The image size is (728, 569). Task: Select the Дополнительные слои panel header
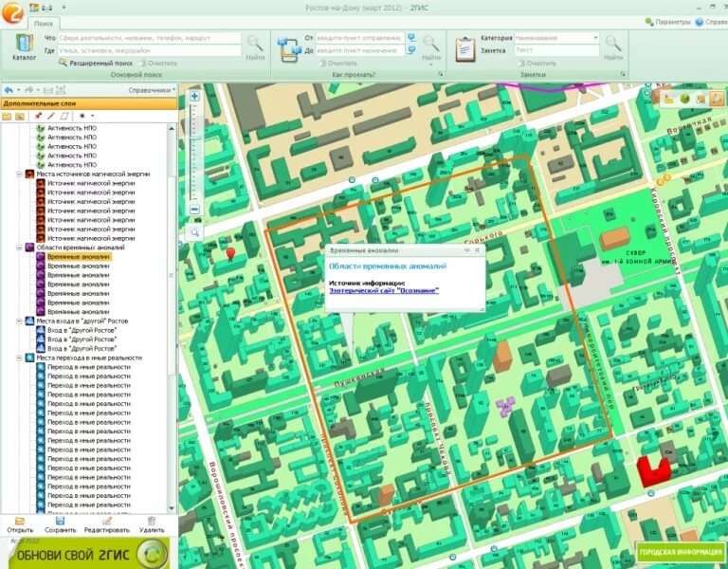[x=89, y=103]
